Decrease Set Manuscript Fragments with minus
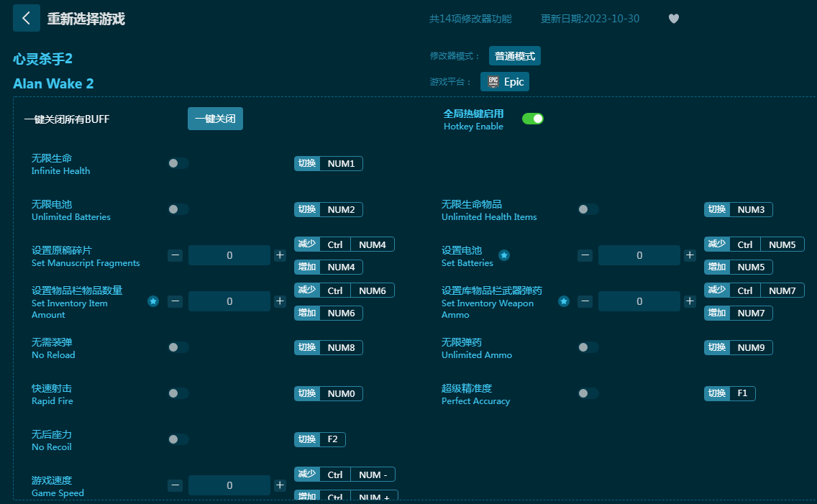Viewport: 817px width, 504px height. tap(175, 255)
